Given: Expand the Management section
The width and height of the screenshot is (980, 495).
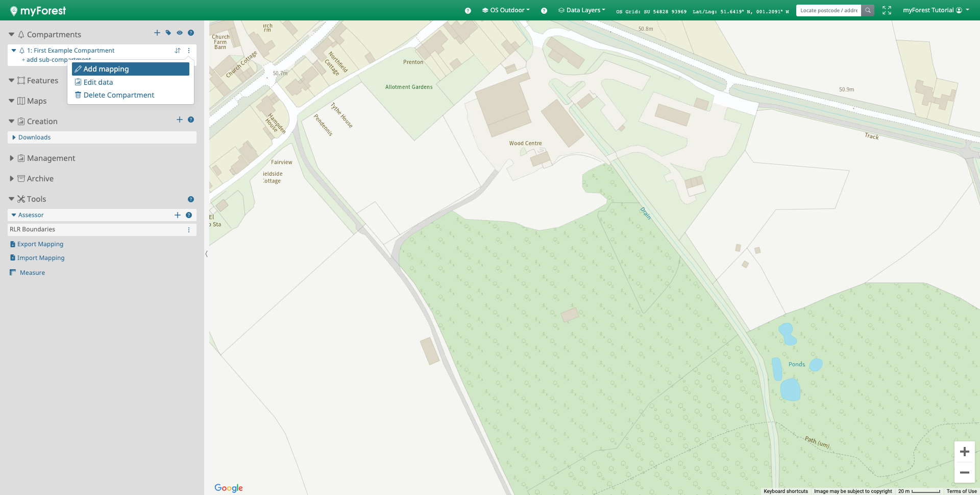Looking at the screenshot, I should [51, 158].
